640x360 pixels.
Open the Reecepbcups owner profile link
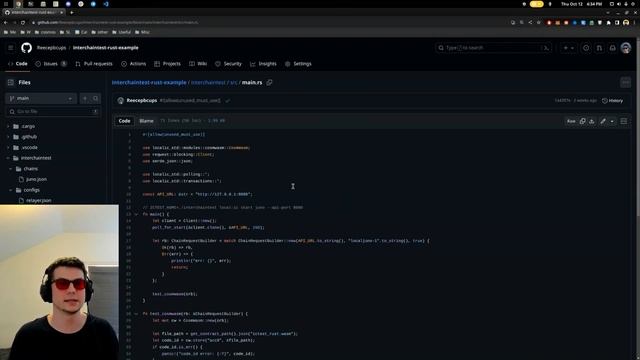[51, 48]
